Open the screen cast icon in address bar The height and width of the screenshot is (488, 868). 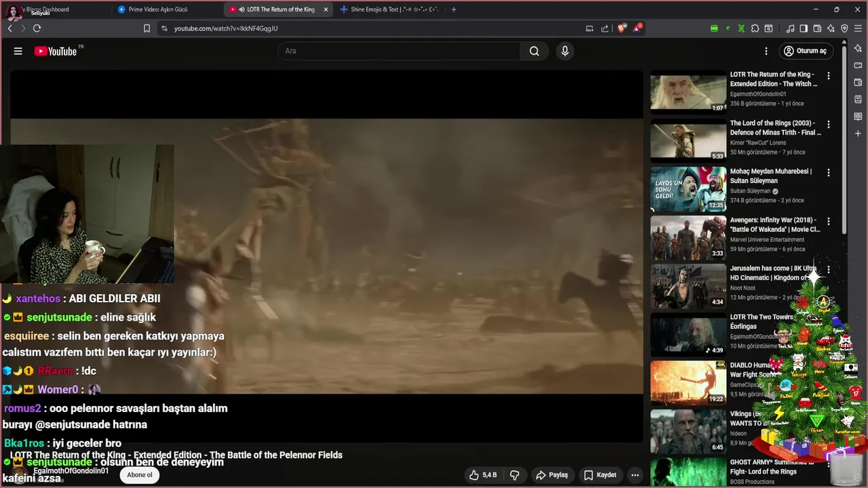tap(589, 28)
